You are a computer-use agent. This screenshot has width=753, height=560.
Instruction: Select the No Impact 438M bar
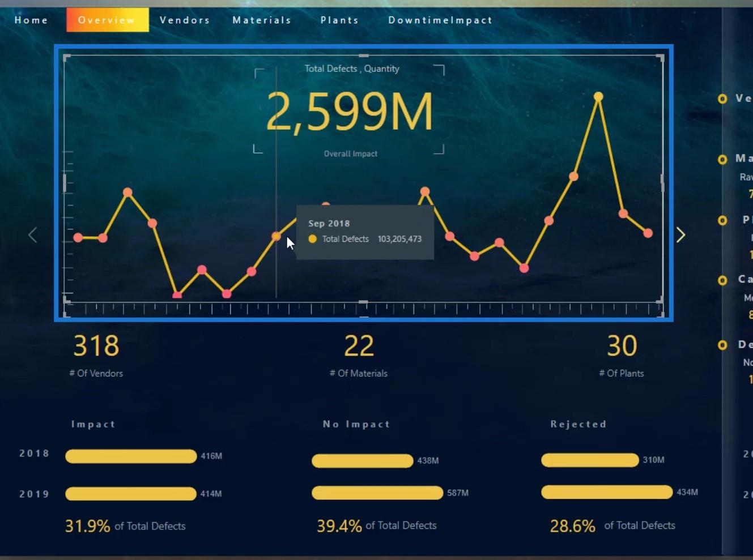tap(363, 461)
